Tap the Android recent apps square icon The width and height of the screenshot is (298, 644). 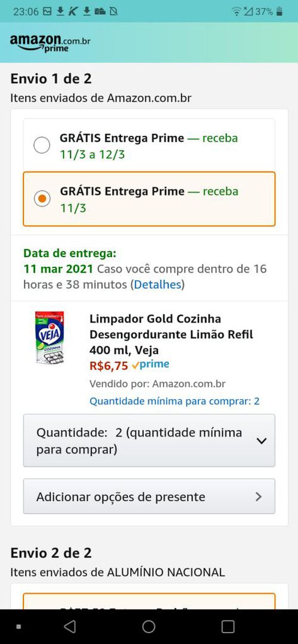pos(227,626)
